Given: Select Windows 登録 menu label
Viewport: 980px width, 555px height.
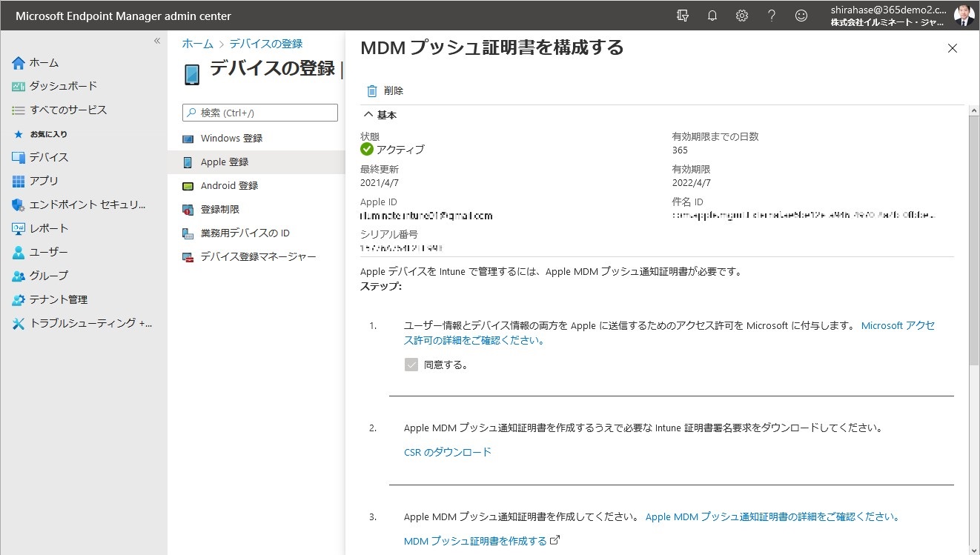Looking at the screenshot, I should point(231,139).
